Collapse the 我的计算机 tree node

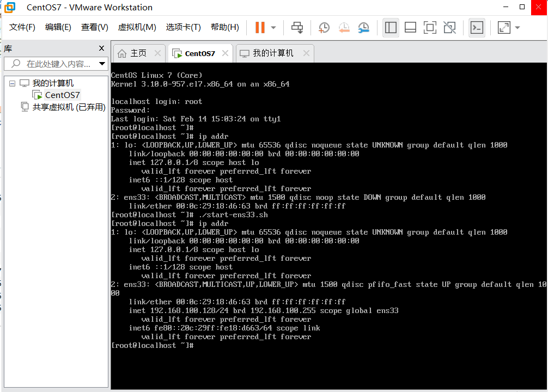click(13, 83)
